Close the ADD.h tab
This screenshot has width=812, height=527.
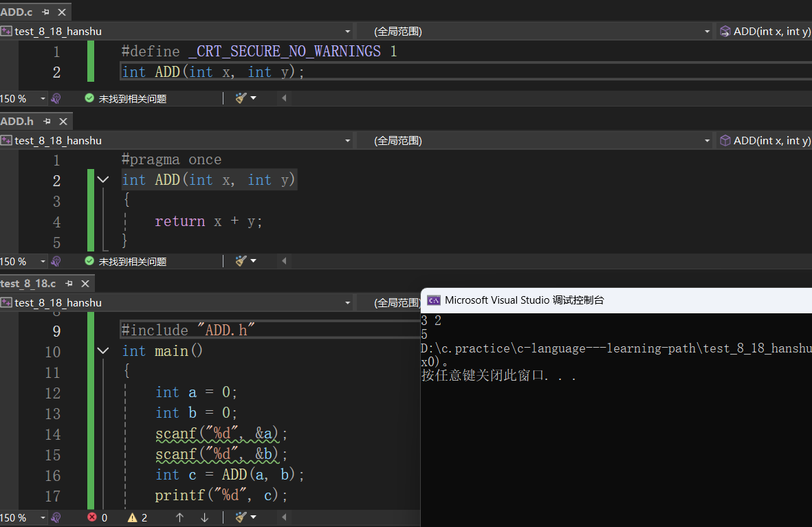63,121
